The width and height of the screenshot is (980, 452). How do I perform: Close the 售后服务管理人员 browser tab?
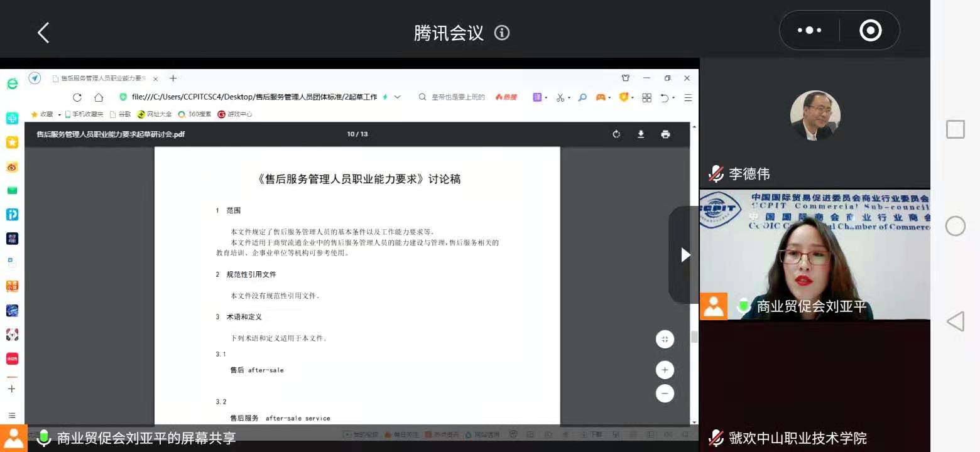155,78
